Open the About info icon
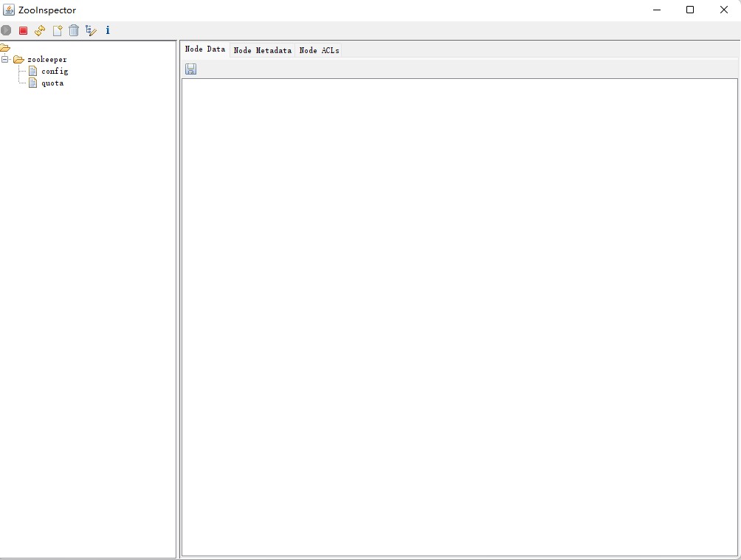Image resolution: width=741 pixels, height=560 pixels. 108,30
